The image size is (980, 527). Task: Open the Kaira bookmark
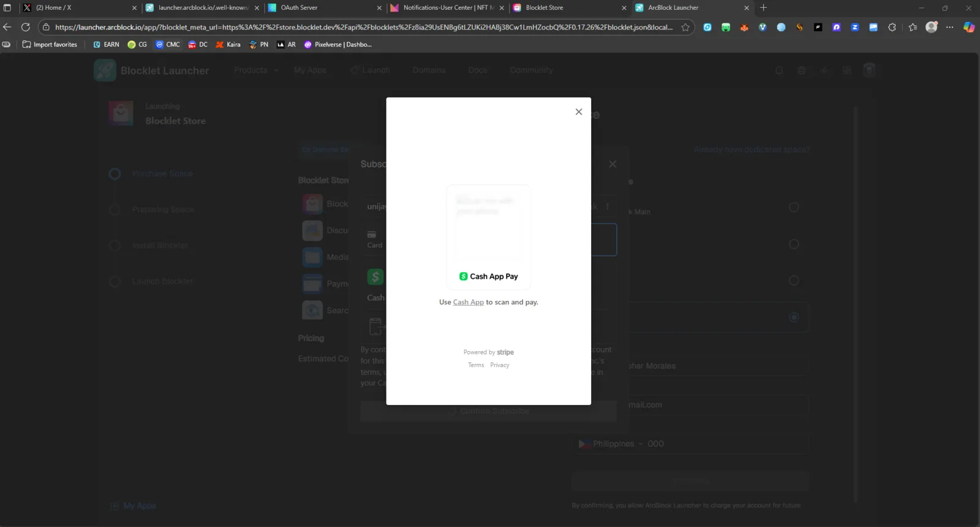pyautogui.click(x=228, y=45)
